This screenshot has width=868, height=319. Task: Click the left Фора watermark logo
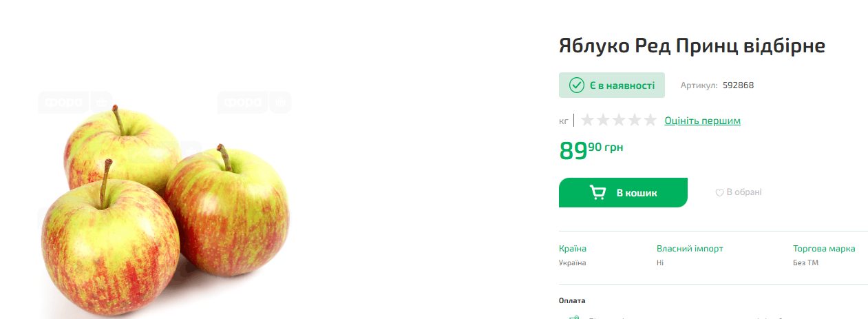74,103
